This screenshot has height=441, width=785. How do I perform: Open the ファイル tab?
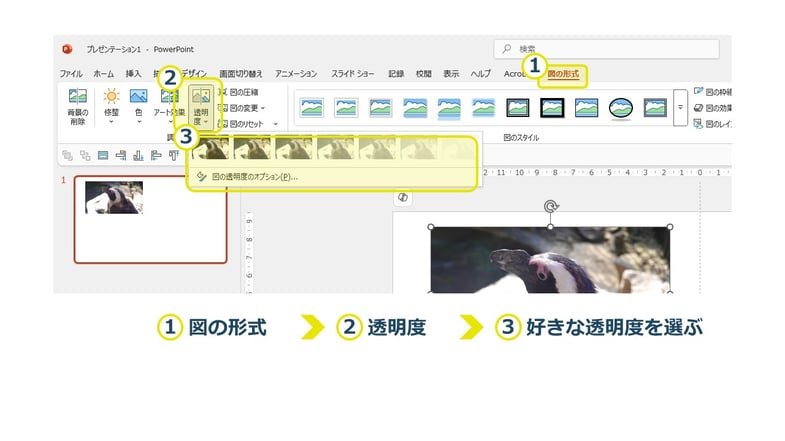71,74
